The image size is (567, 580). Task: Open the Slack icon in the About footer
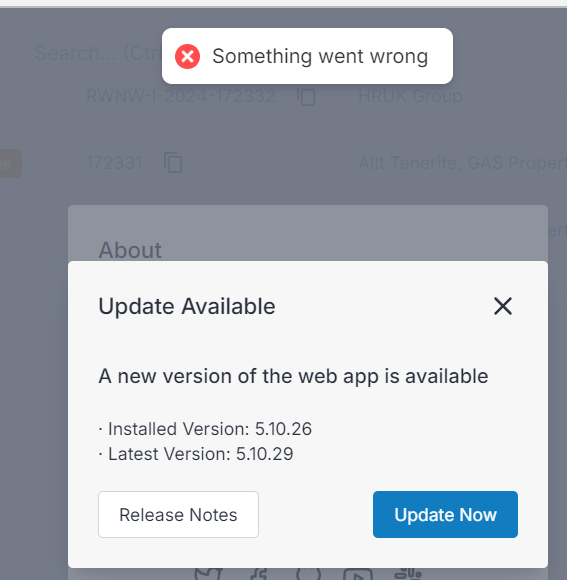tap(408, 574)
